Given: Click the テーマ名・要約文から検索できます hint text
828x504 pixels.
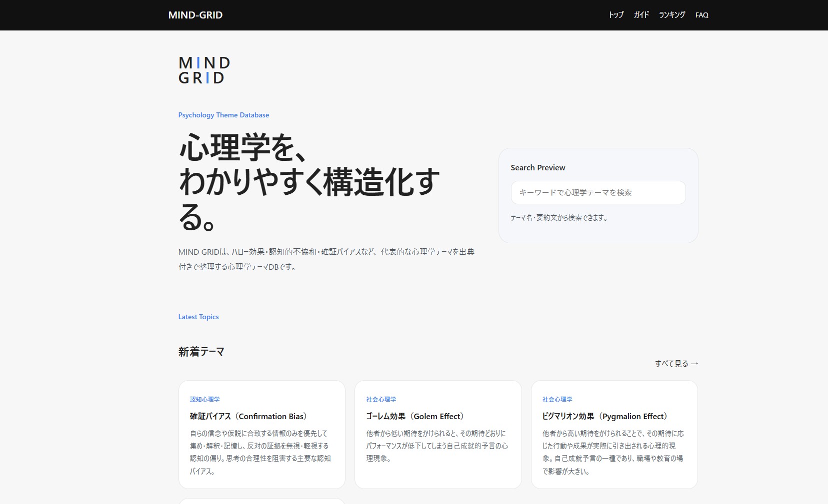Looking at the screenshot, I should pos(559,218).
